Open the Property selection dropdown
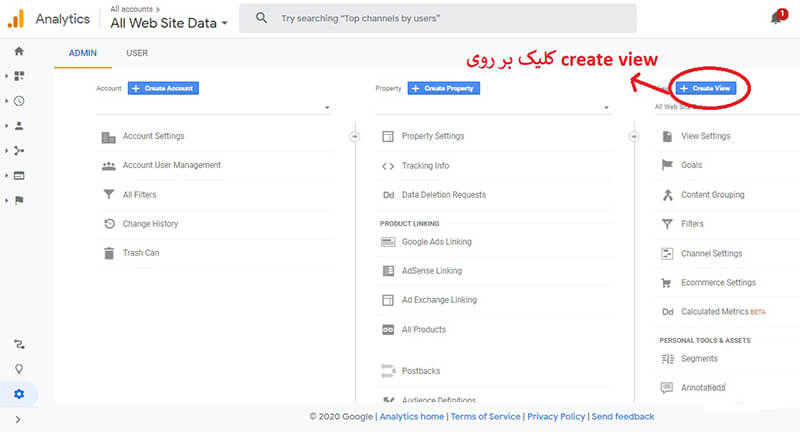Viewport: 800px width, 432px height. click(494, 107)
